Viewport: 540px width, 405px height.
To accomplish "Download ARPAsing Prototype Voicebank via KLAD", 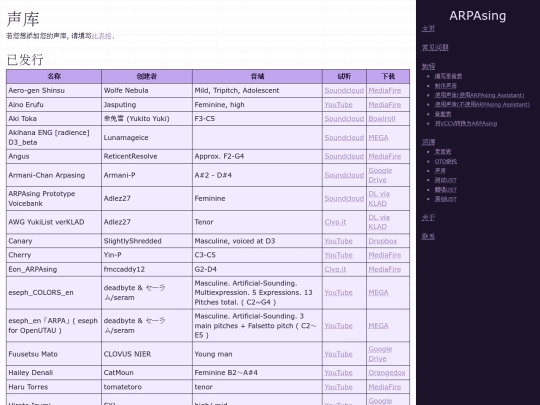I will [x=379, y=199].
